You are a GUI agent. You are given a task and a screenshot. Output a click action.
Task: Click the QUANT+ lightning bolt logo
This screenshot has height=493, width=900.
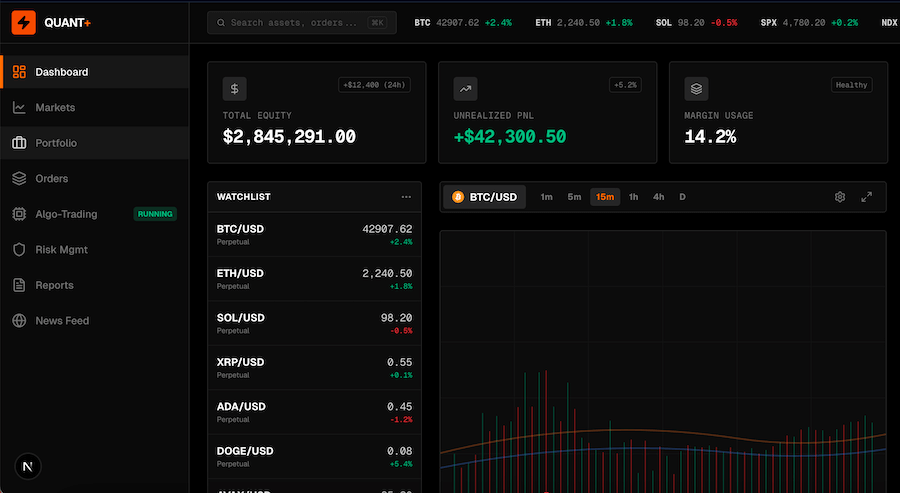23,21
